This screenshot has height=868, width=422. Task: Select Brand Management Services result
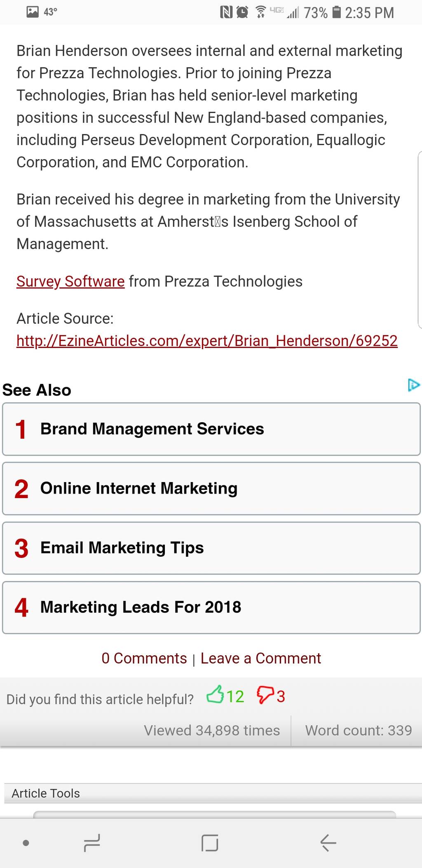click(211, 429)
